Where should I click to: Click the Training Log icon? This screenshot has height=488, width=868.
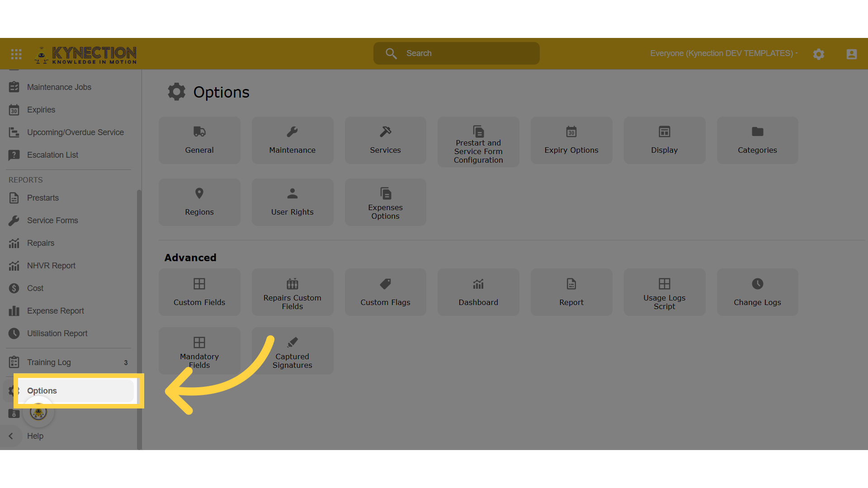14,362
